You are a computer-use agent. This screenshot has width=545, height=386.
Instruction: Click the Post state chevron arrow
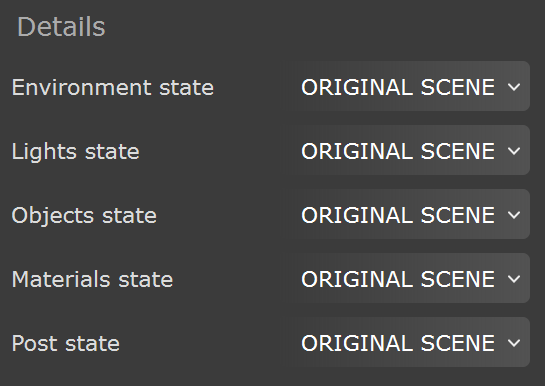(514, 343)
